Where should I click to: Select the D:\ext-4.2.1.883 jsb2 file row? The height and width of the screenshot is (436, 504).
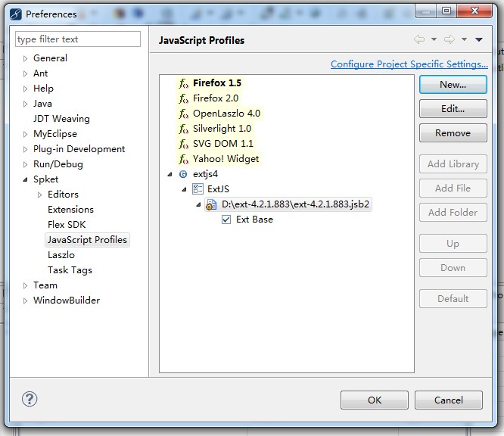(x=288, y=204)
